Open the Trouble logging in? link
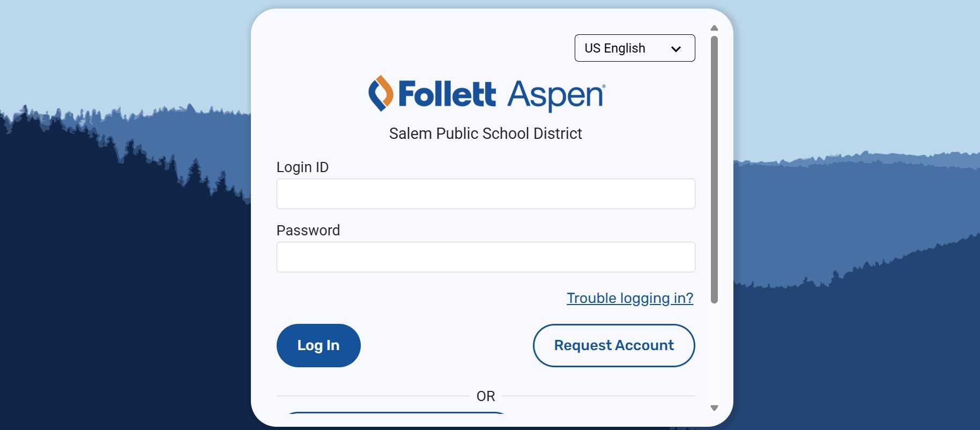 [x=630, y=298]
